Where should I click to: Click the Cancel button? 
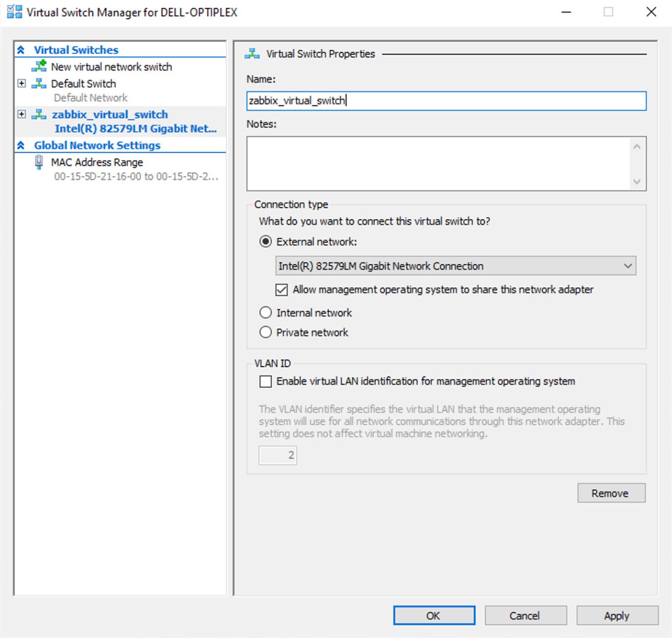point(526,616)
